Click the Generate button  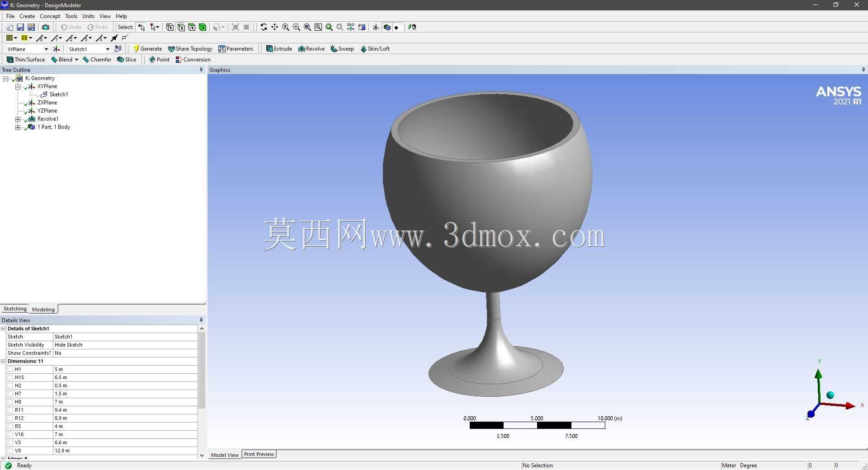pyautogui.click(x=147, y=49)
